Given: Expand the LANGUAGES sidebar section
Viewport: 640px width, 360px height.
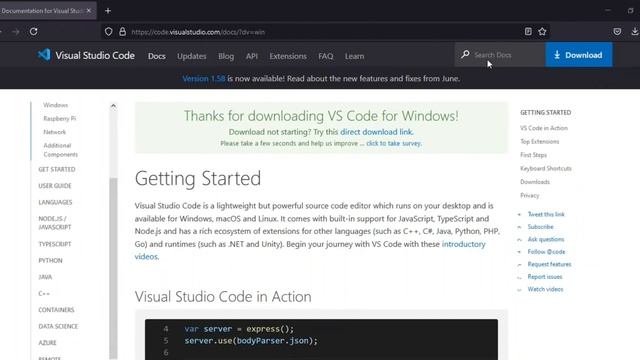Looking at the screenshot, I should pos(55,202).
